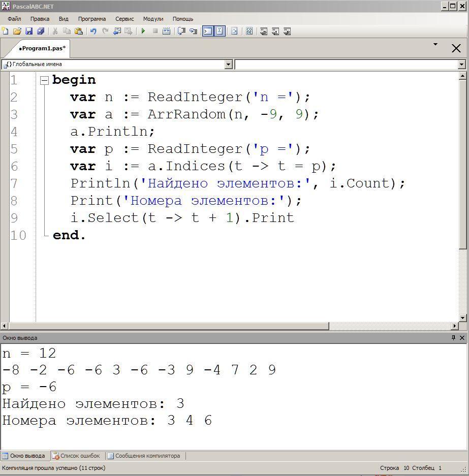Navigate backward toolbar icon

[x=117, y=31]
